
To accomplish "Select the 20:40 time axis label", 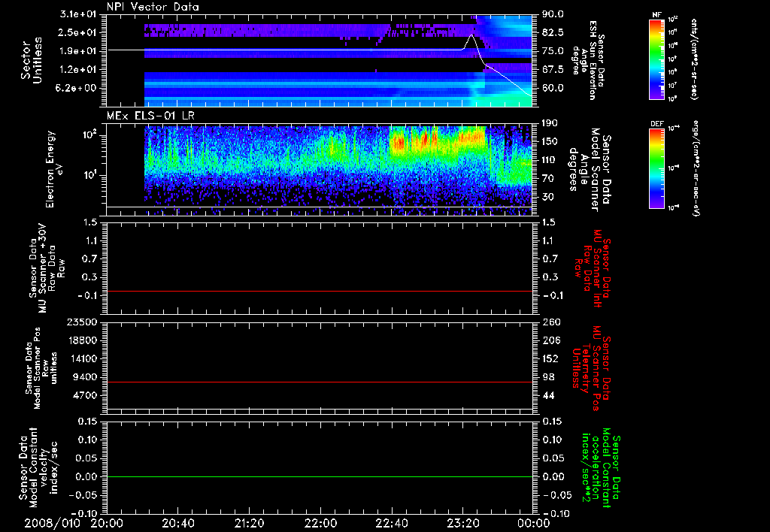I will pyautogui.click(x=178, y=522).
